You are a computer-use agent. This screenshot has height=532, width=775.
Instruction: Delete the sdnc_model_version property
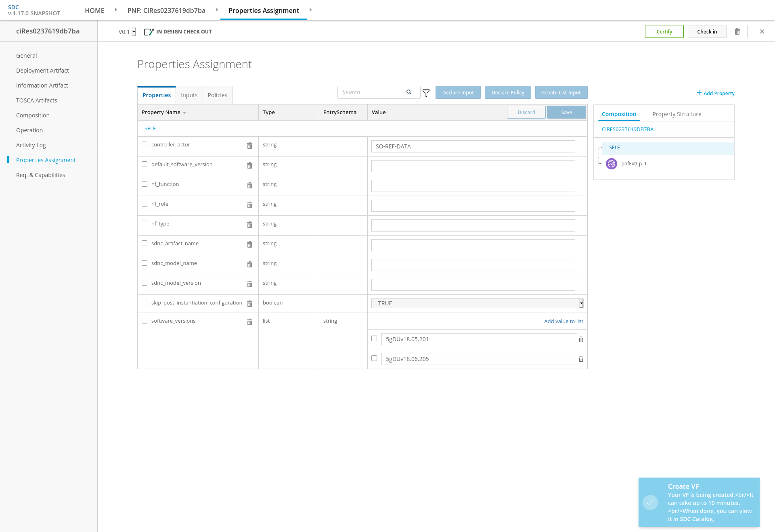coord(249,284)
